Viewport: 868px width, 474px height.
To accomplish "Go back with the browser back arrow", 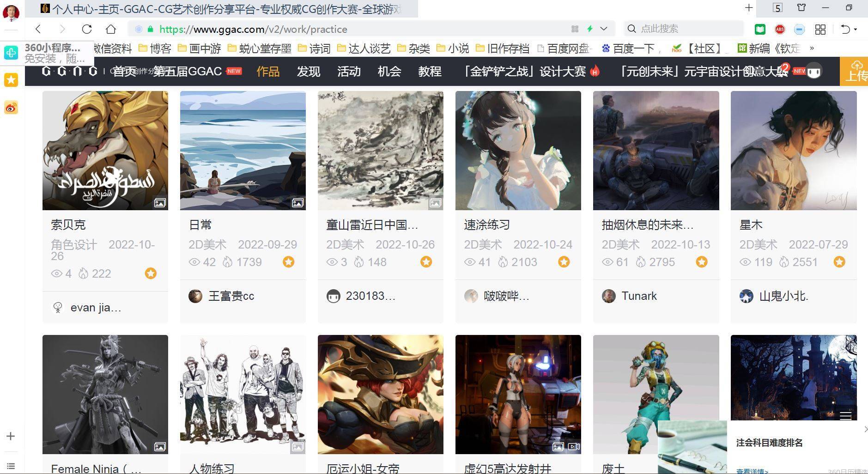I will click(x=38, y=29).
